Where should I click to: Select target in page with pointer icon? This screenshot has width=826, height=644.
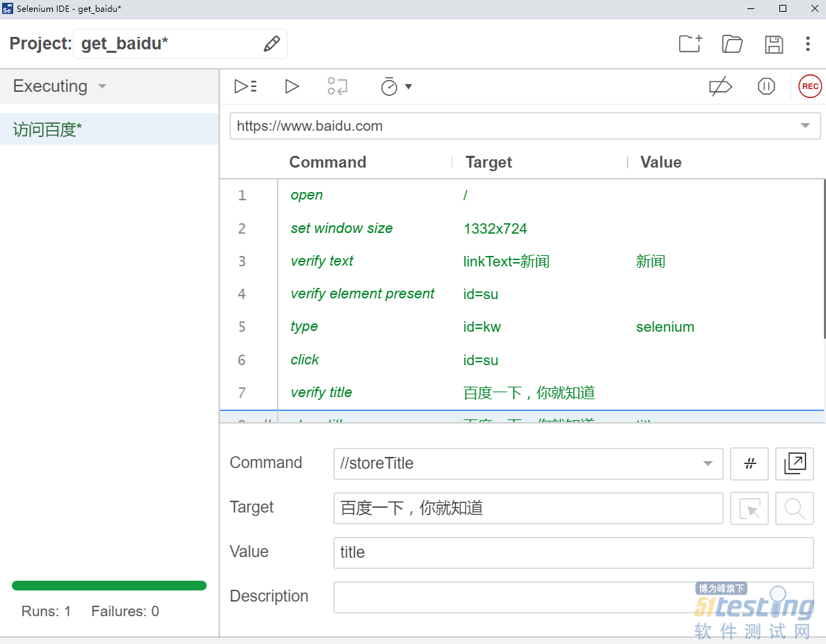749,508
